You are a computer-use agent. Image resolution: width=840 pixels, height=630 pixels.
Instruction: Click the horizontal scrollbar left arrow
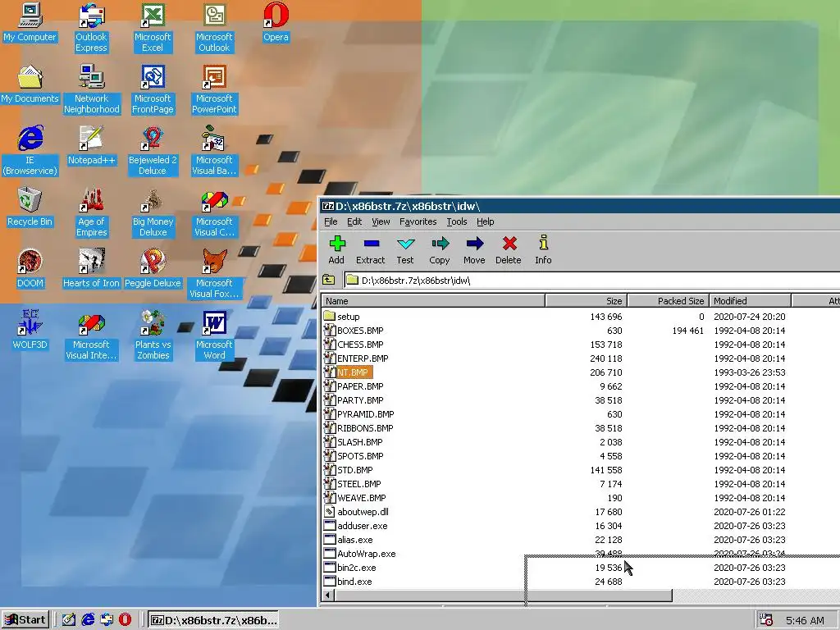coord(328,596)
